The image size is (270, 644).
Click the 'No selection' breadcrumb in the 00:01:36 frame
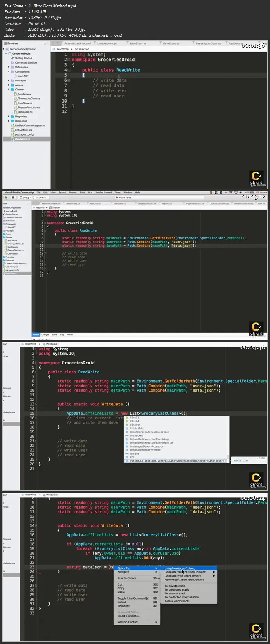click(82, 49)
